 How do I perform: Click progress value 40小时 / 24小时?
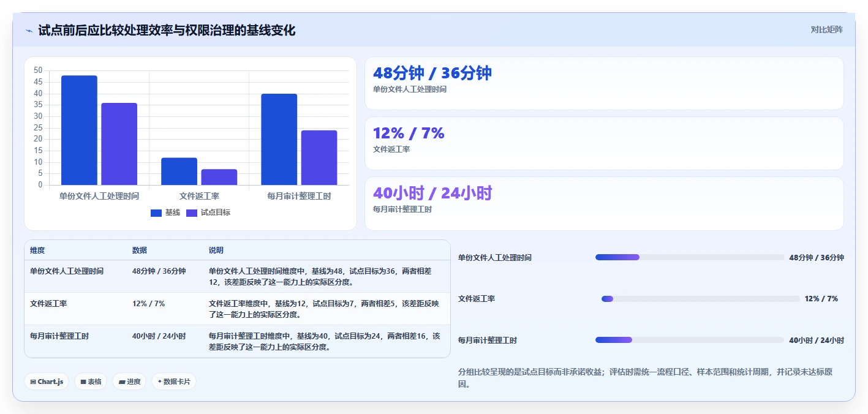click(x=817, y=341)
